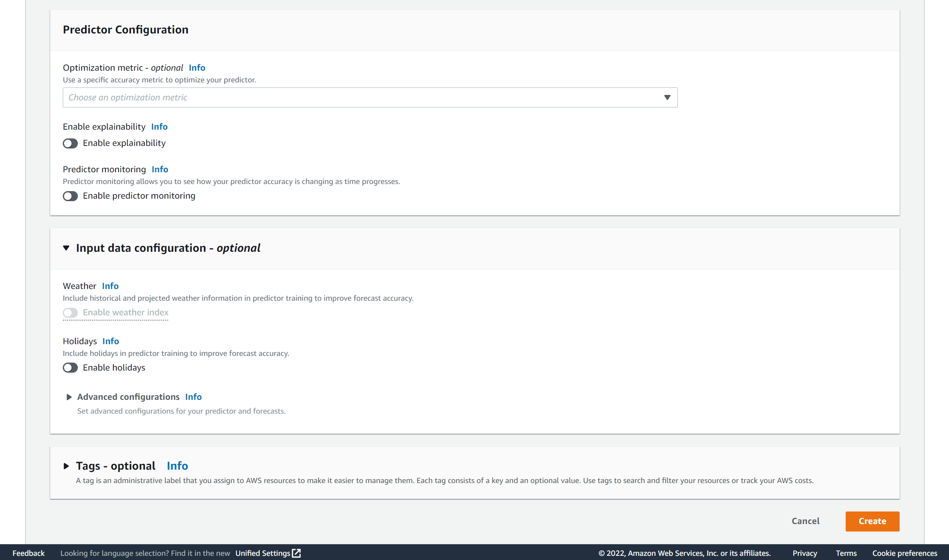The height and width of the screenshot is (560, 949).
Task: Click the Holidays Info link
Action: (x=110, y=341)
